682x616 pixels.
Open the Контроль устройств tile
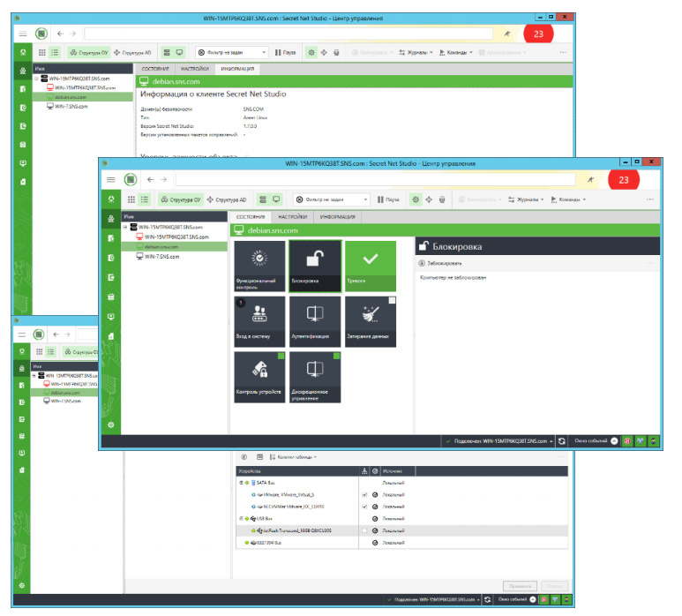(x=259, y=377)
